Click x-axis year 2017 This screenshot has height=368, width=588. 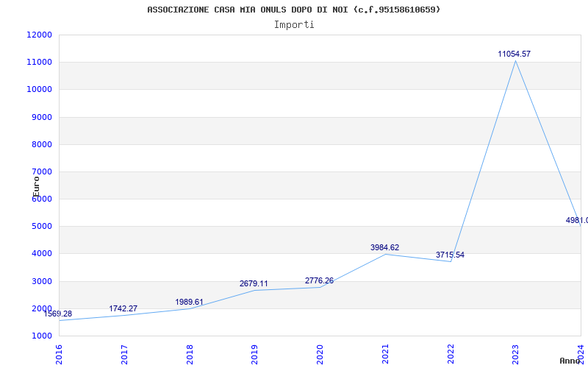[x=124, y=355]
